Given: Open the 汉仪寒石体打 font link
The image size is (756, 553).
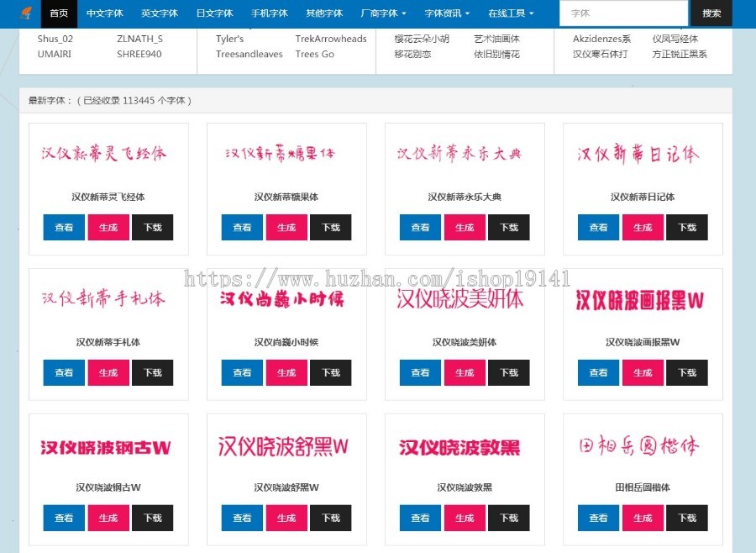Looking at the screenshot, I should [x=601, y=54].
